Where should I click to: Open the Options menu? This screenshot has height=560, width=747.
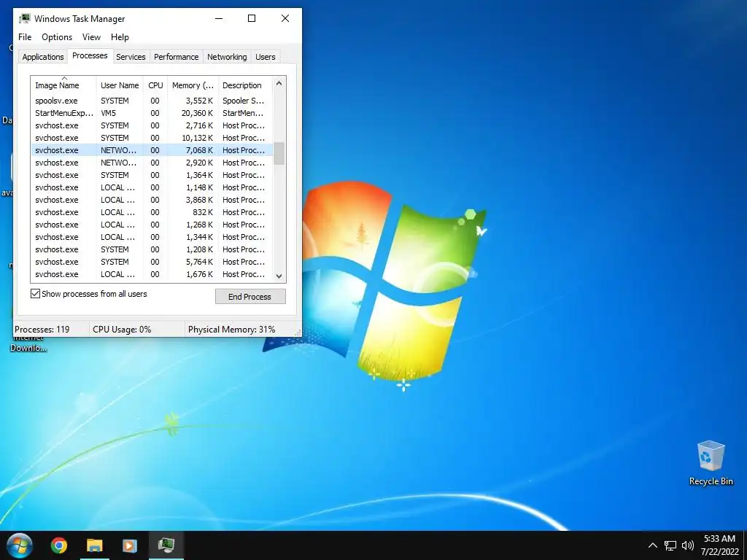coord(57,37)
